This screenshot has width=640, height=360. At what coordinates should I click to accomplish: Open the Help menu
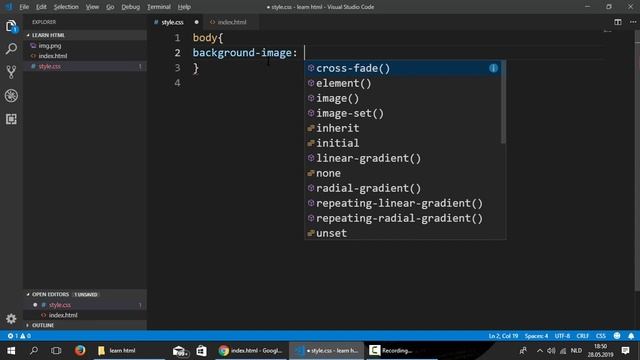pyautogui.click(x=184, y=7)
